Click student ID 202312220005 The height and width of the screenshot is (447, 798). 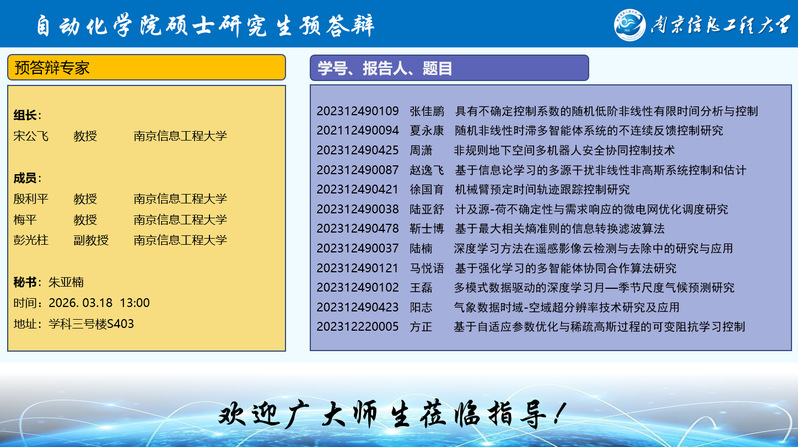tap(357, 326)
